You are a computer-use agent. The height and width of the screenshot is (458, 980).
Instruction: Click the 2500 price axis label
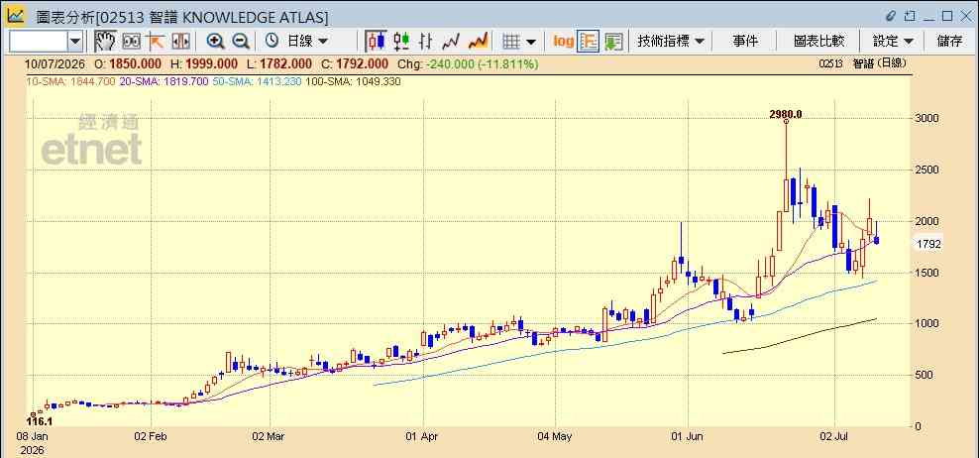[x=927, y=171]
